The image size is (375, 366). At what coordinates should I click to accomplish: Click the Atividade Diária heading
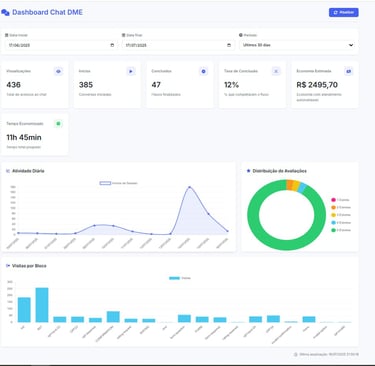(x=28, y=171)
